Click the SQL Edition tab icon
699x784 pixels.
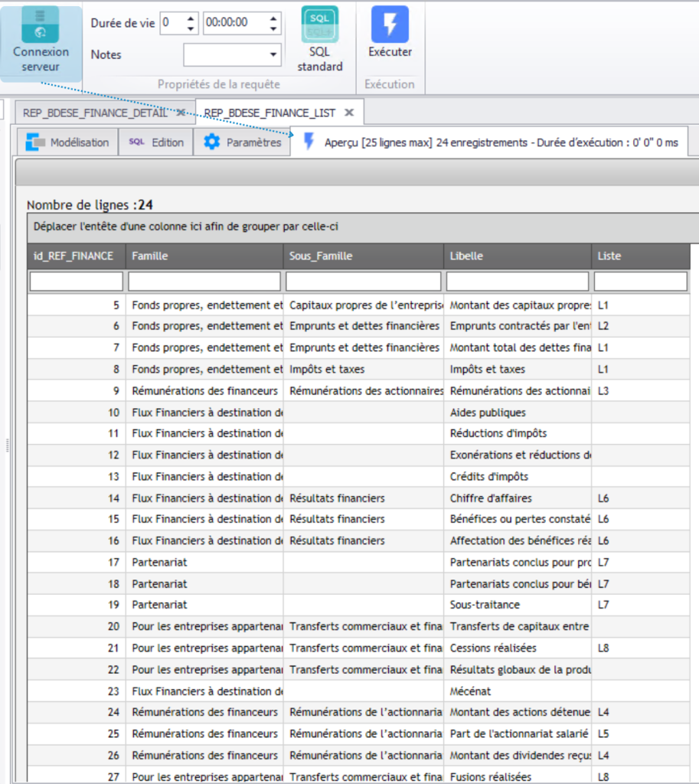click(136, 142)
